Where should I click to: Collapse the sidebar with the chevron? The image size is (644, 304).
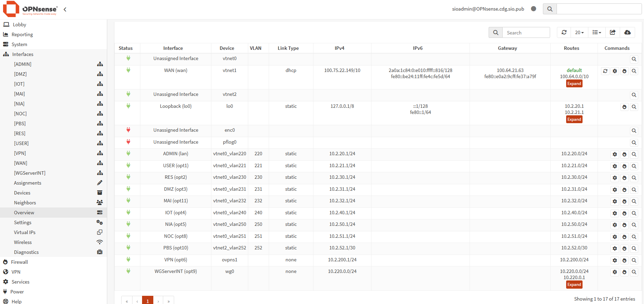pos(65,10)
